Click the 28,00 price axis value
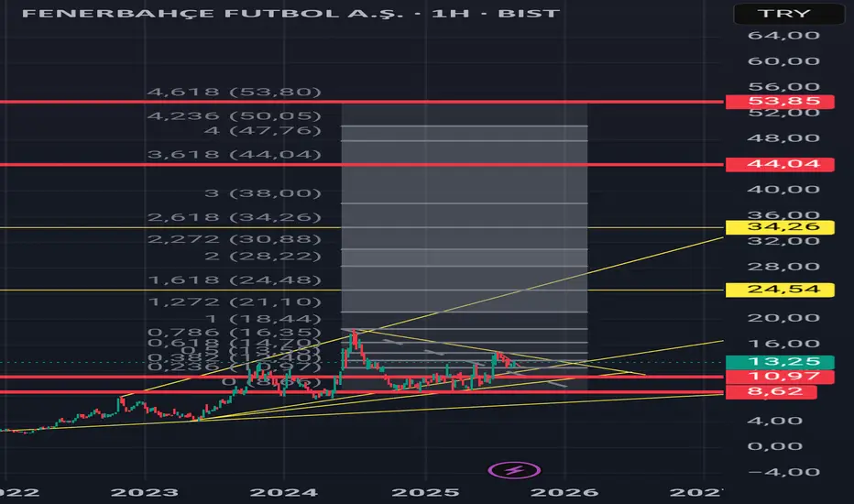 pos(783,267)
